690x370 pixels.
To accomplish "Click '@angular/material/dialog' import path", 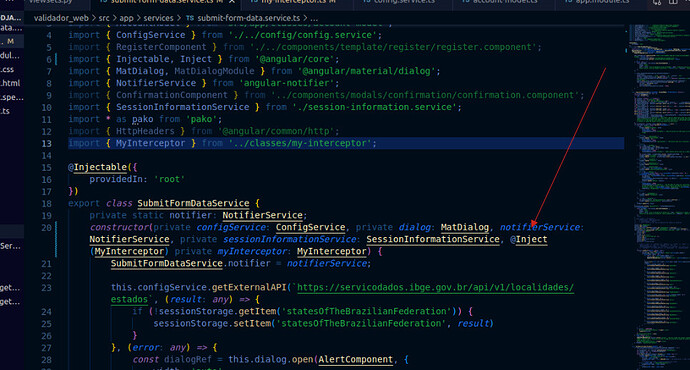I will [367, 71].
